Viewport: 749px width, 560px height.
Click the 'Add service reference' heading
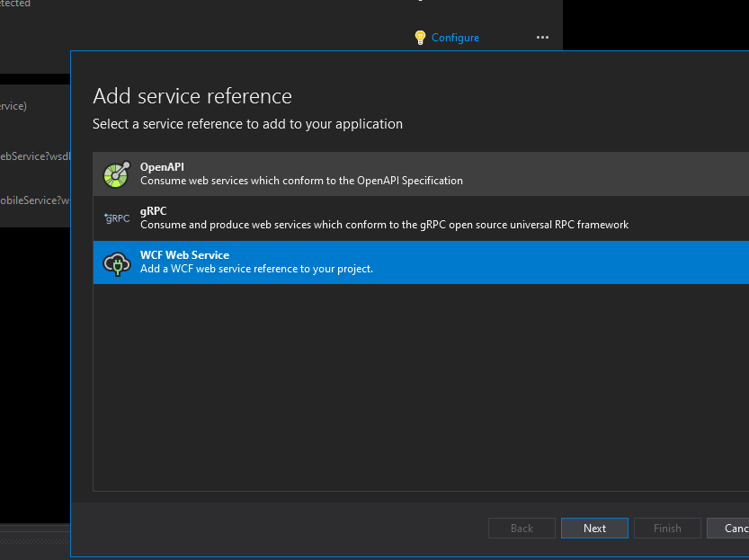point(192,96)
